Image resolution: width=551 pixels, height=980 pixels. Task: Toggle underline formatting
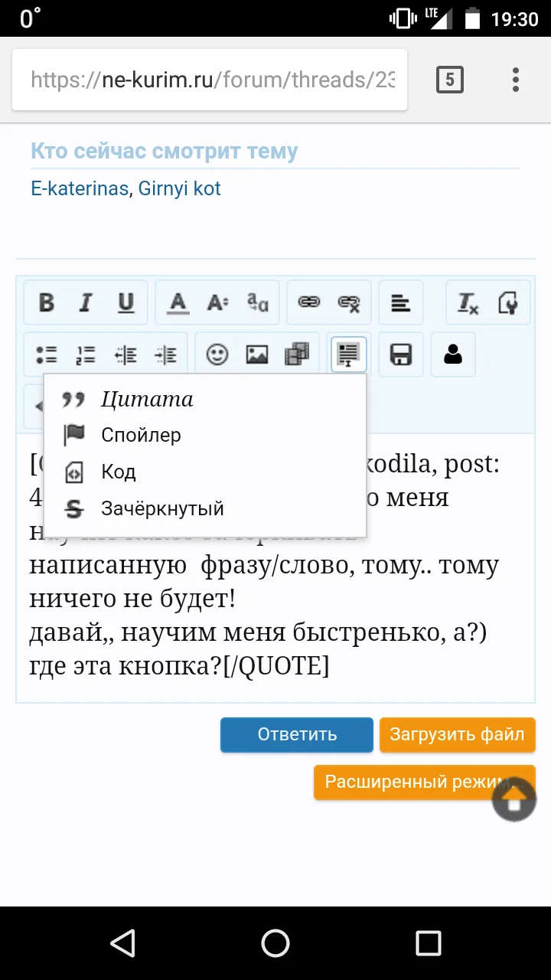point(126,303)
